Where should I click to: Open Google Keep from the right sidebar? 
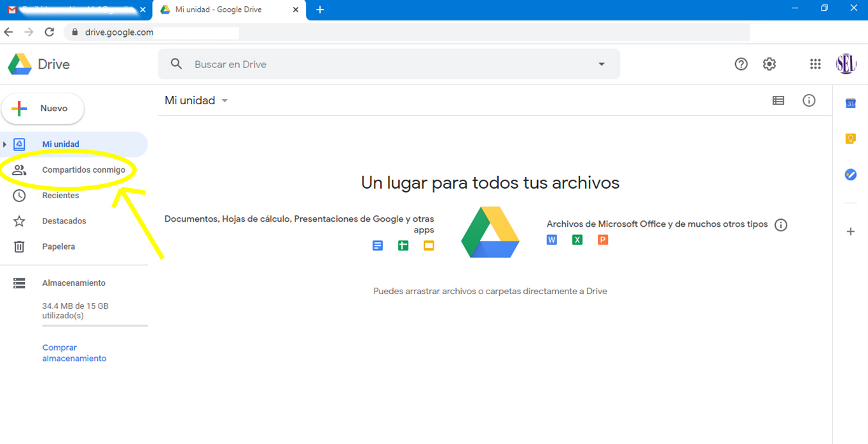tap(850, 138)
